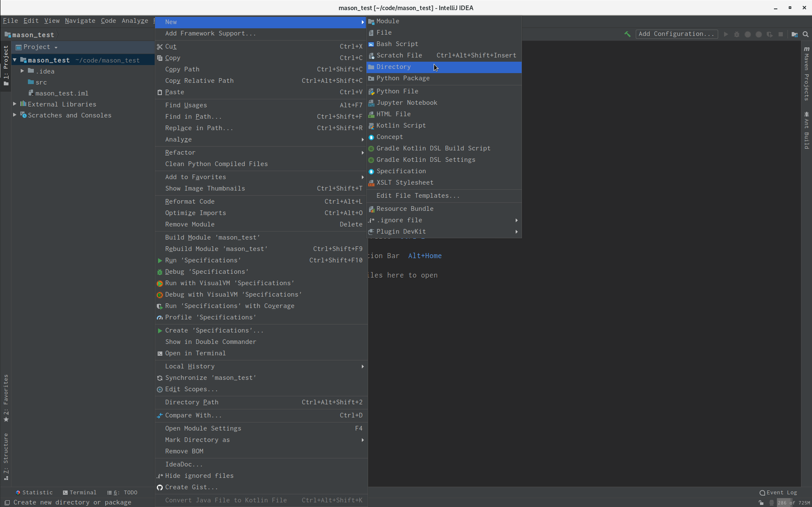
Task: Click the Gradle Kotlin DSL Build Script icon
Action: 371,149
